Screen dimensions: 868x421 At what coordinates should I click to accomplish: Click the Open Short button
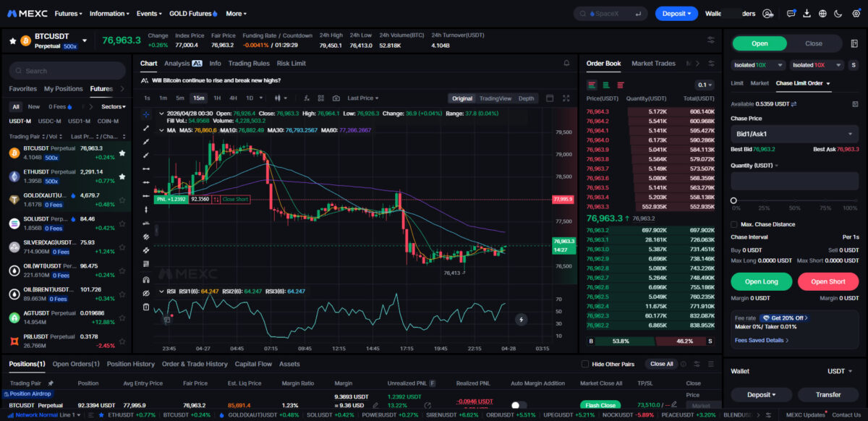click(828, 281)
